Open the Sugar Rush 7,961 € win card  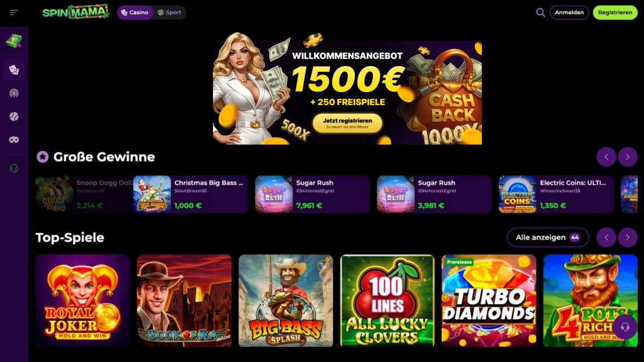(x=312, y=194)
